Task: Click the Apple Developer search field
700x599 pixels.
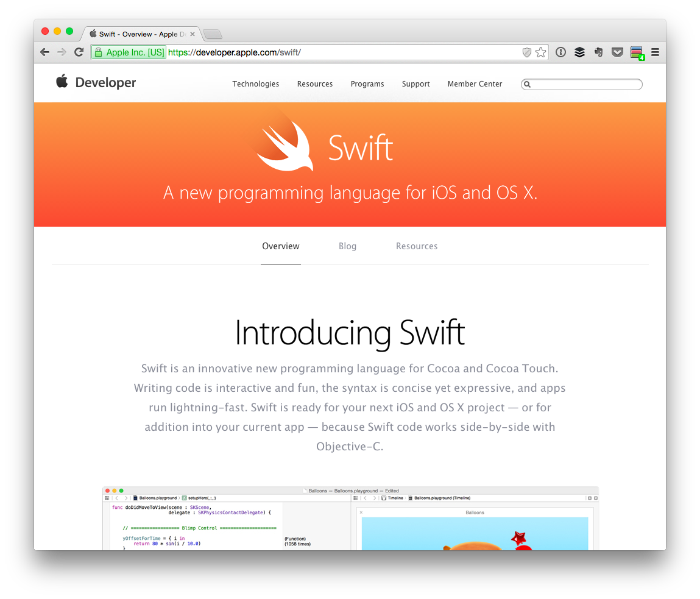Action: tap(585, 85)
